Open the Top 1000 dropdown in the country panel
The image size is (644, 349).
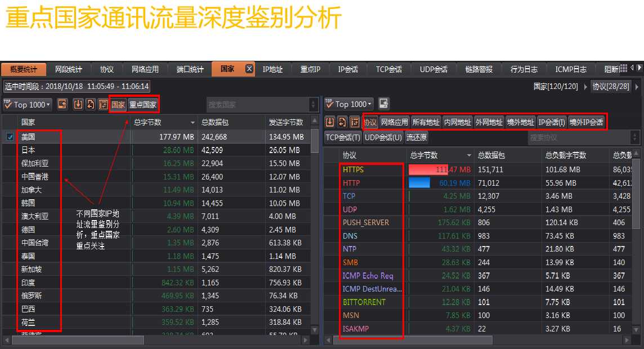pyautogui.click(x=28, y=105)
